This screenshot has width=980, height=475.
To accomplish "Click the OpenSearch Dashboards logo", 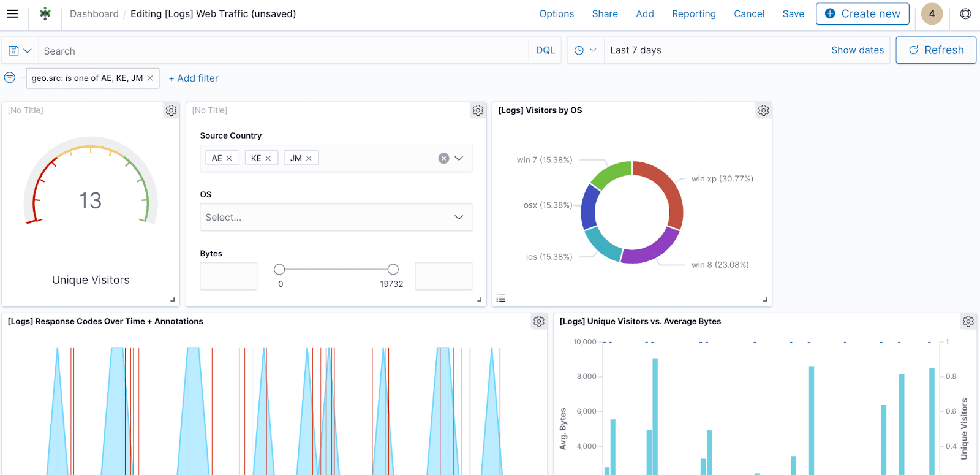I will point(45,13).
